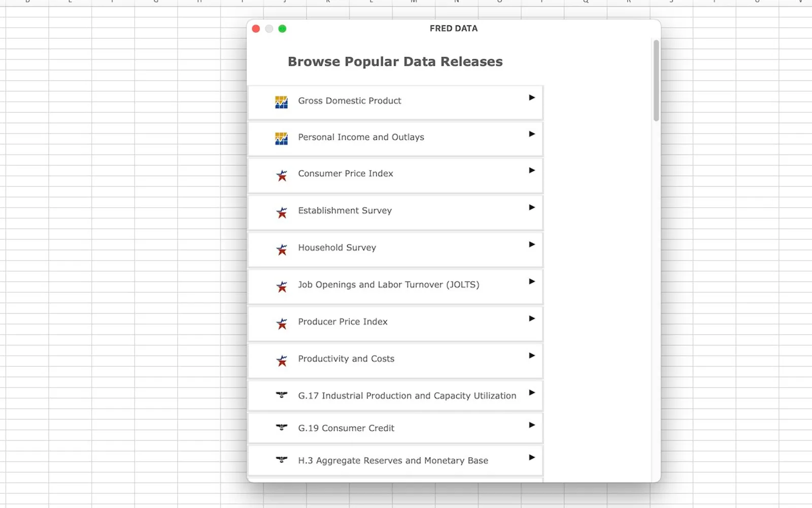
Task: Click the Producer Price Index star icon
Action: pos(282,324)
